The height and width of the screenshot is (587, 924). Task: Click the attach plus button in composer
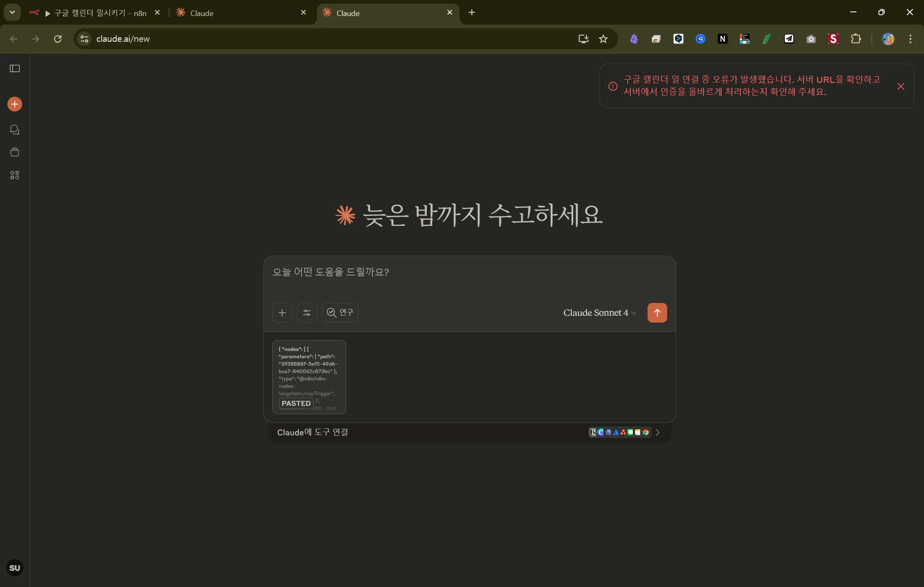[282, 313]
